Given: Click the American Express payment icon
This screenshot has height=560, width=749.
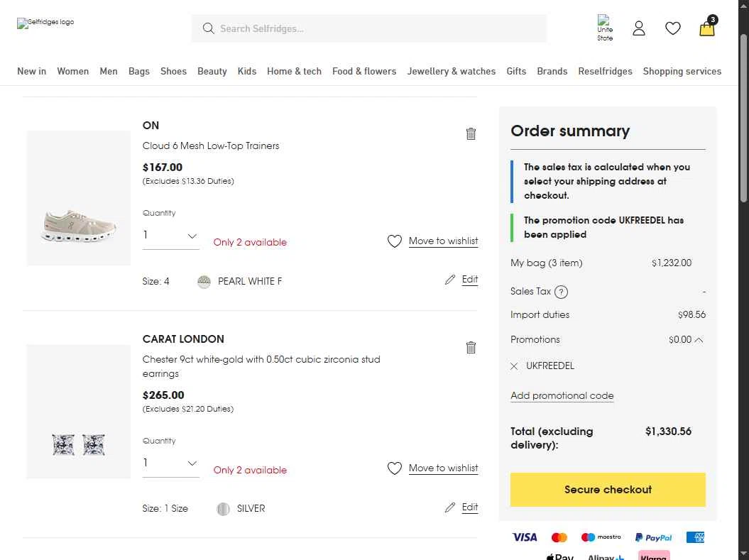Looking at the screenshot, I should [695, 537].
